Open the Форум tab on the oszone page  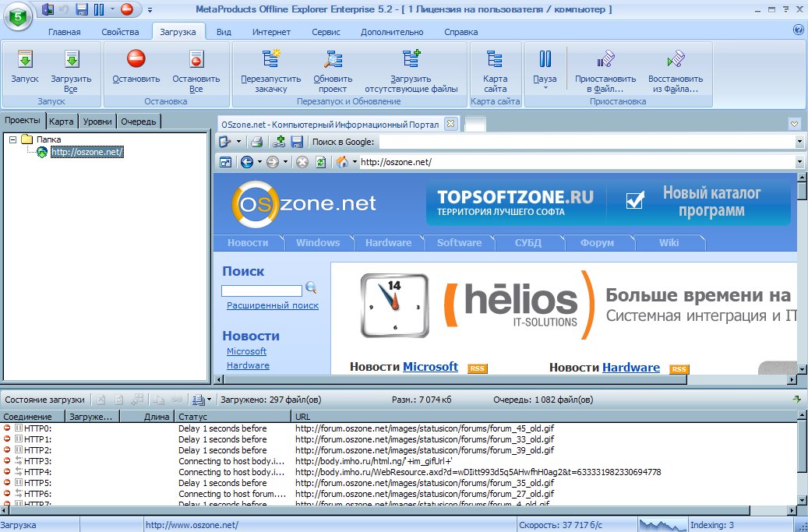pyautogui.click(x=598, y=242)
